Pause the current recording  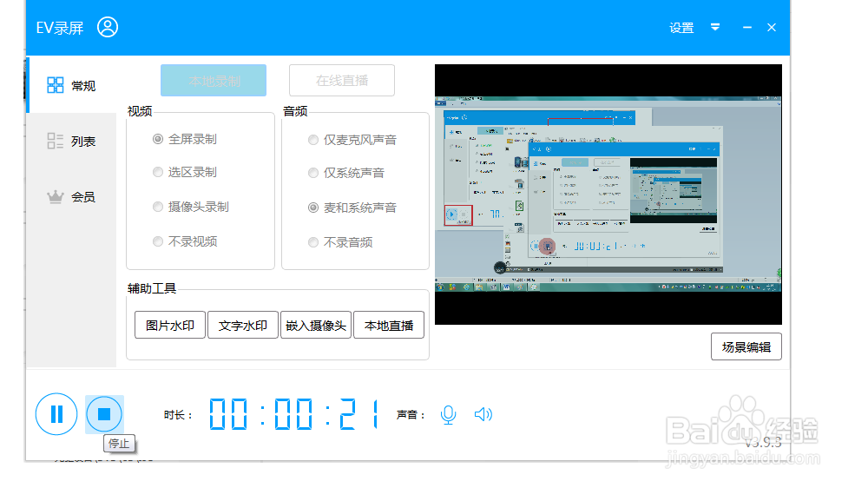pos(56,414)
